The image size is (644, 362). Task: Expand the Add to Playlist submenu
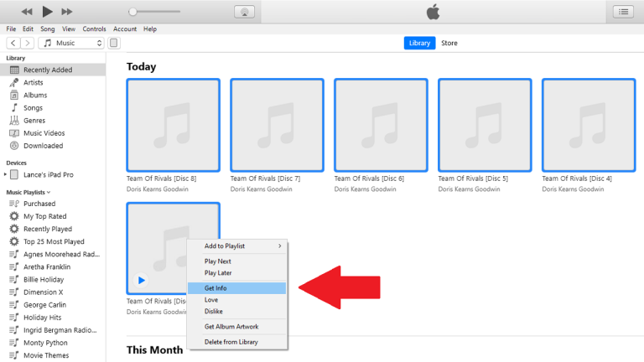pos(237,246)
